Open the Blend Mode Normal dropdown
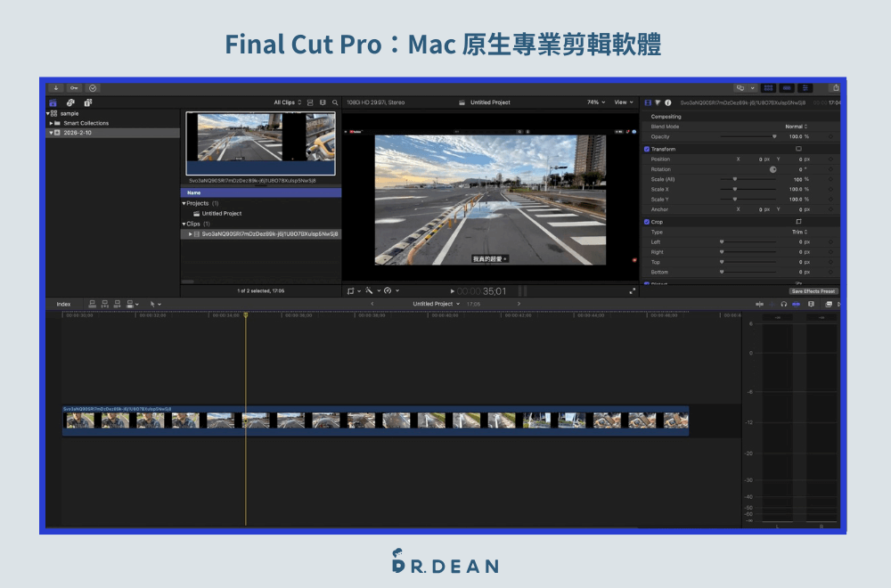The height and width of the screenshot is (588, 891). click(x=796, y=127)
